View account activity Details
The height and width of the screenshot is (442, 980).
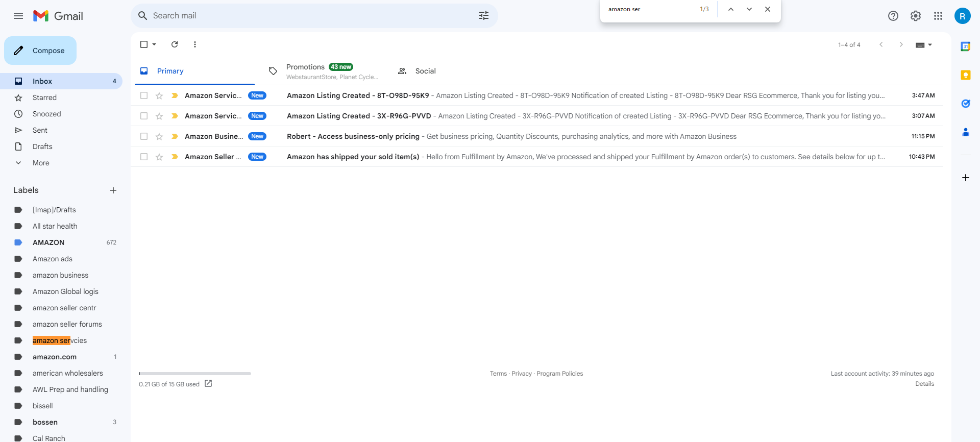click(924, 384)
